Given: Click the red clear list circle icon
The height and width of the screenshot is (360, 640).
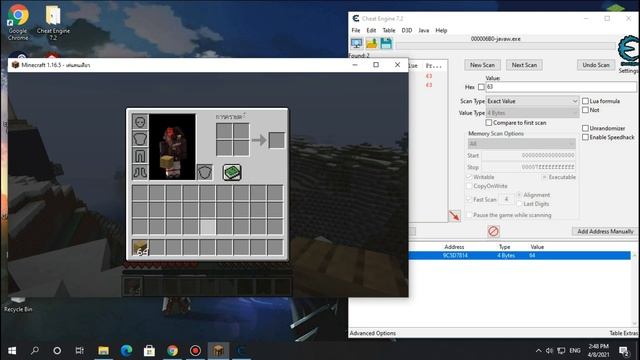Looking at the screenshot, I should click(x=493, y=231).
